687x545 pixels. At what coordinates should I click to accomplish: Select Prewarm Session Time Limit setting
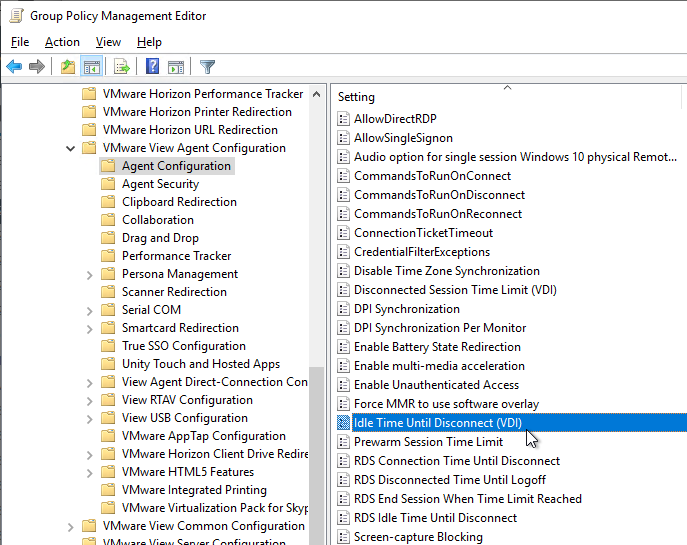click(428, 442)
